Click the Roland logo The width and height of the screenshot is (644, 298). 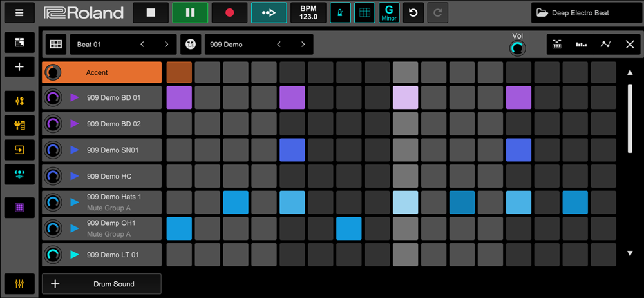pos(84,13)
